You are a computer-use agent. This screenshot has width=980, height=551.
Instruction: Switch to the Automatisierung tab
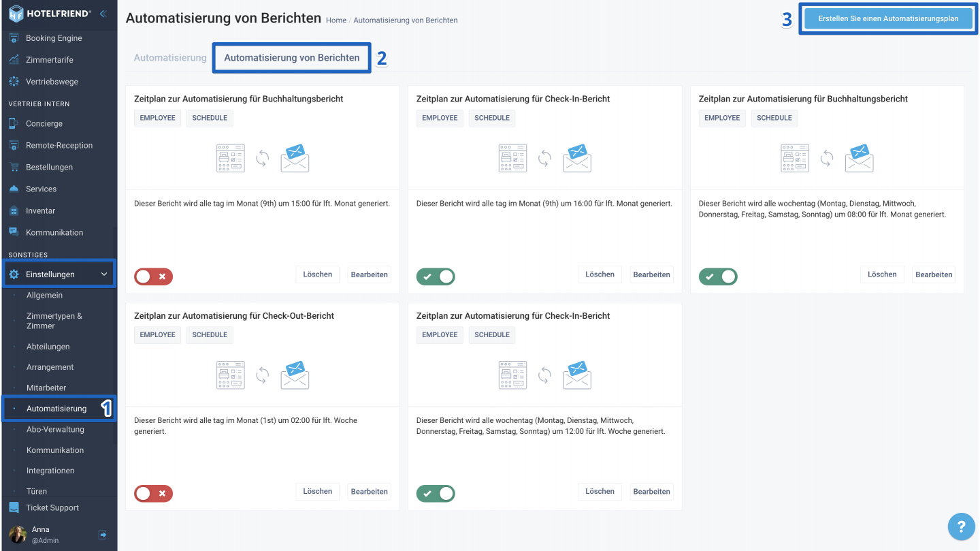[x=170, y=58]
